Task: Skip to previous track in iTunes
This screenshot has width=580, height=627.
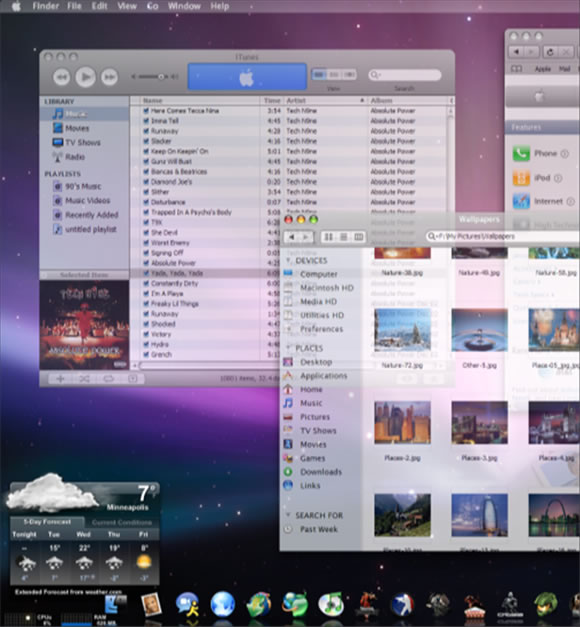Action: pos(61,77)
